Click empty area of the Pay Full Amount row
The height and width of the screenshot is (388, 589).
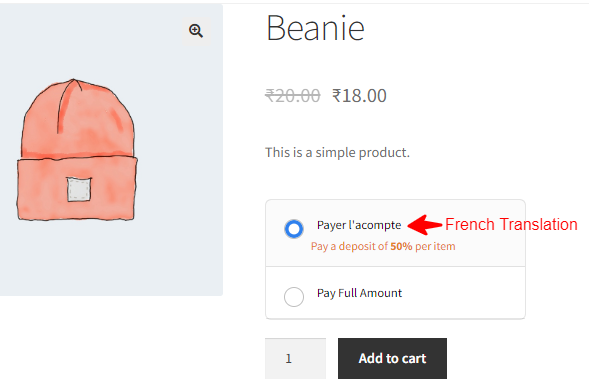click(462, 293)
